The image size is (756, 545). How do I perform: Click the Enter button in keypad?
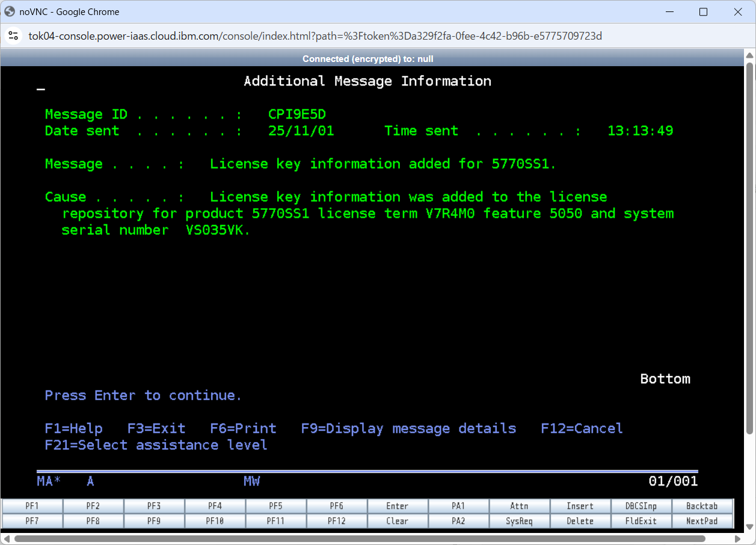point(398,506)
